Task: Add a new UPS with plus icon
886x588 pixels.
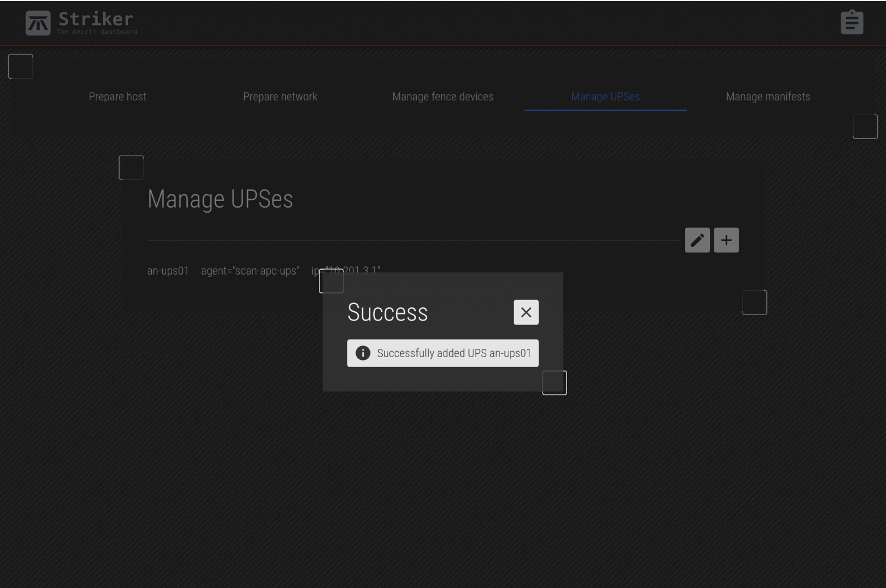Action: [x=726, y=240]
